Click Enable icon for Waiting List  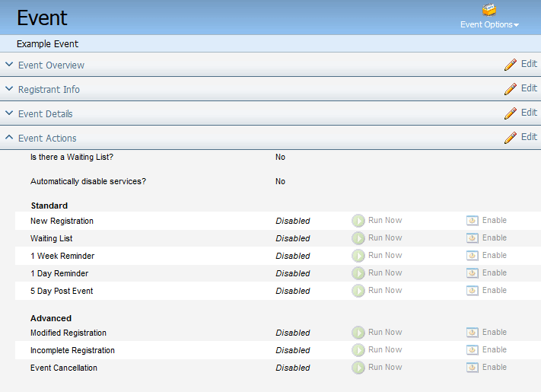coord(473,238)
